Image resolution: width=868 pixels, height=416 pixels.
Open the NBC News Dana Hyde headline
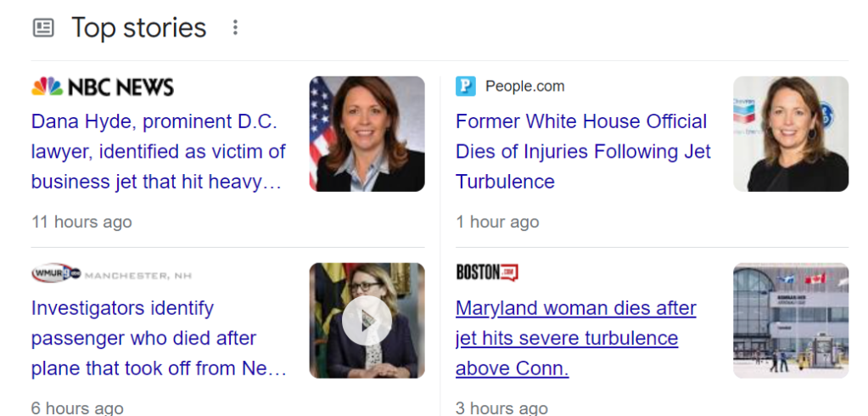pyautogui.click(x=159, y=152)
